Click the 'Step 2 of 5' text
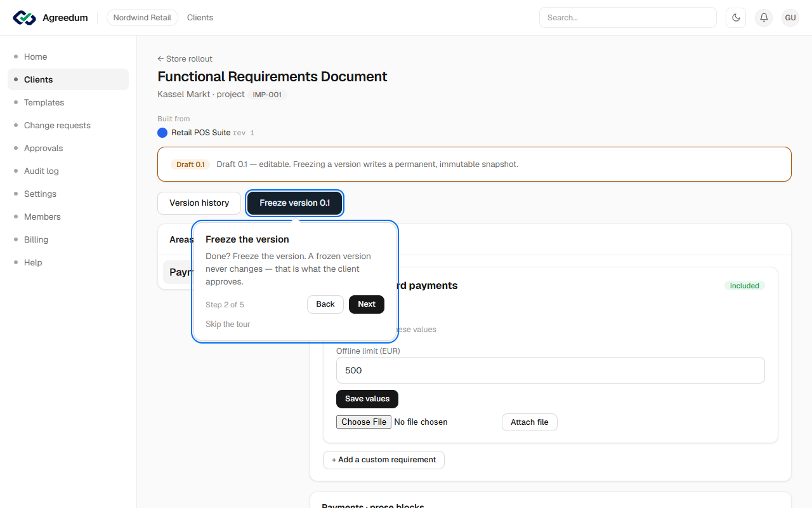 pyautogui.click(x=225, y=305)
